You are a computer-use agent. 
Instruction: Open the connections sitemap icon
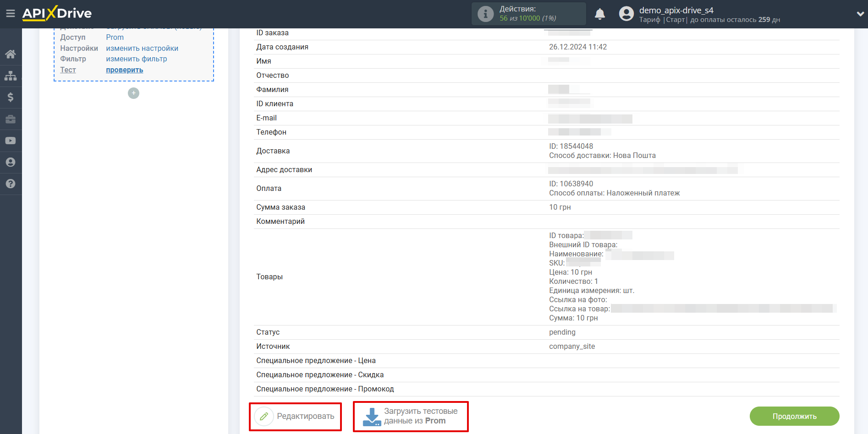click(x=11, y=76)
